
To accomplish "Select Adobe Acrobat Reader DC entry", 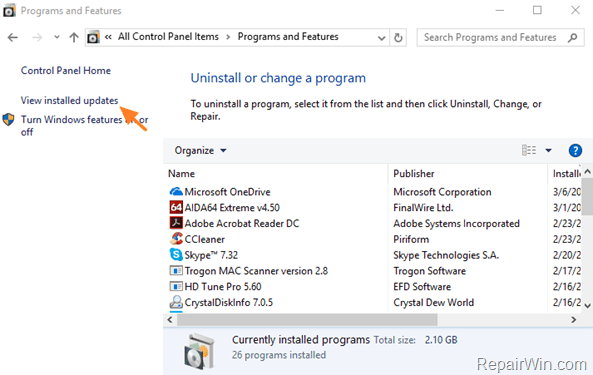I will point(242,224).
